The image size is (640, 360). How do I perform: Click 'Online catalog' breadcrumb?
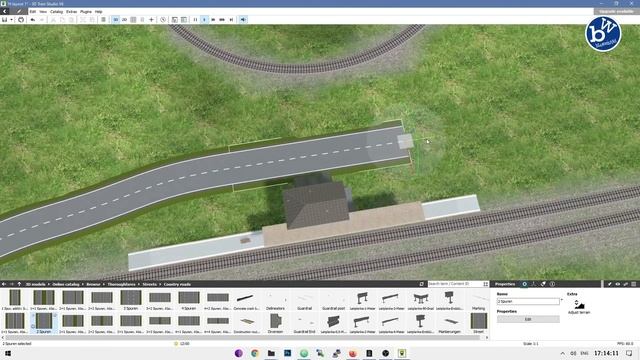pos(66,284)
